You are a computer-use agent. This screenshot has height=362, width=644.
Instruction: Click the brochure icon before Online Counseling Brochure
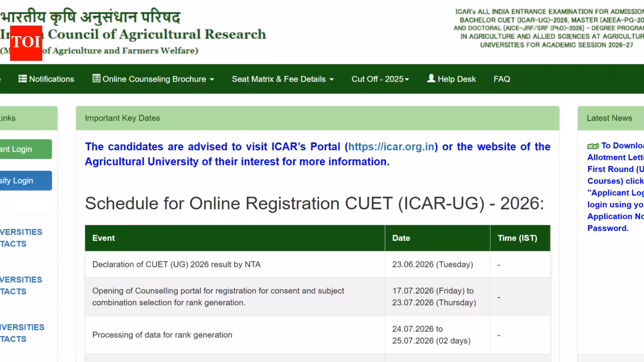[x=96, y=78]
